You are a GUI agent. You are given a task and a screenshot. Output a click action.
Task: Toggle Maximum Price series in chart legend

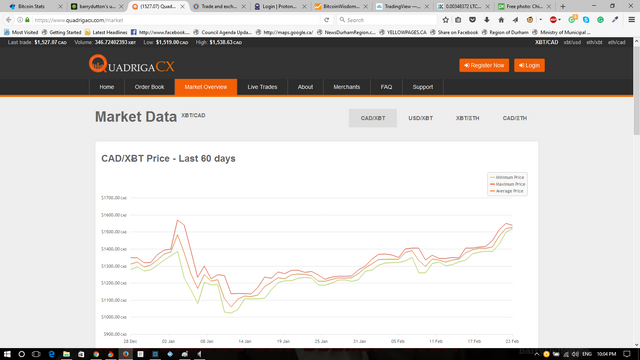point(507,184)
